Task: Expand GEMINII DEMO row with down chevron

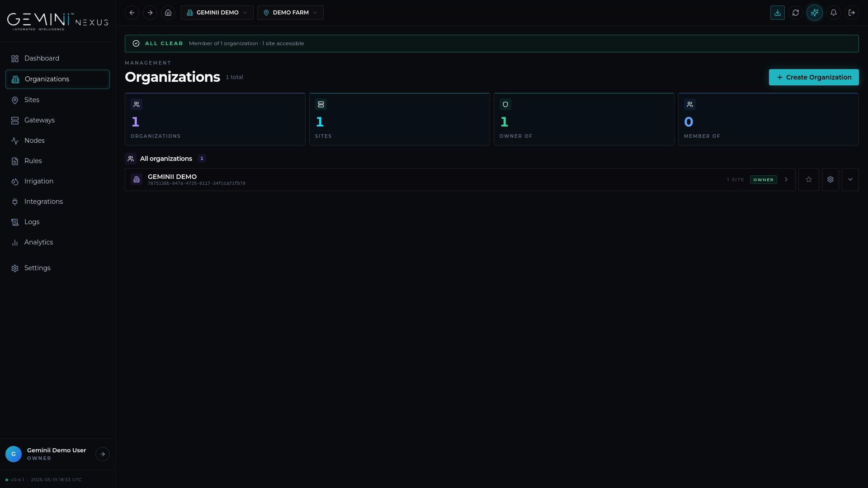Action: [850, 180]
